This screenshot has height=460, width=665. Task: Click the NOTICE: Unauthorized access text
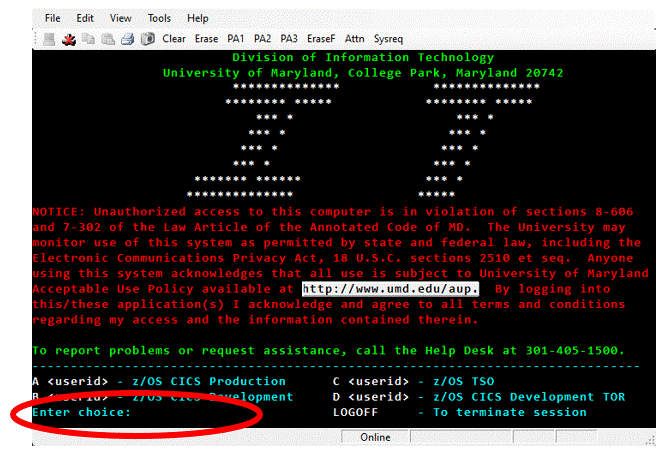tap(333, 212)
